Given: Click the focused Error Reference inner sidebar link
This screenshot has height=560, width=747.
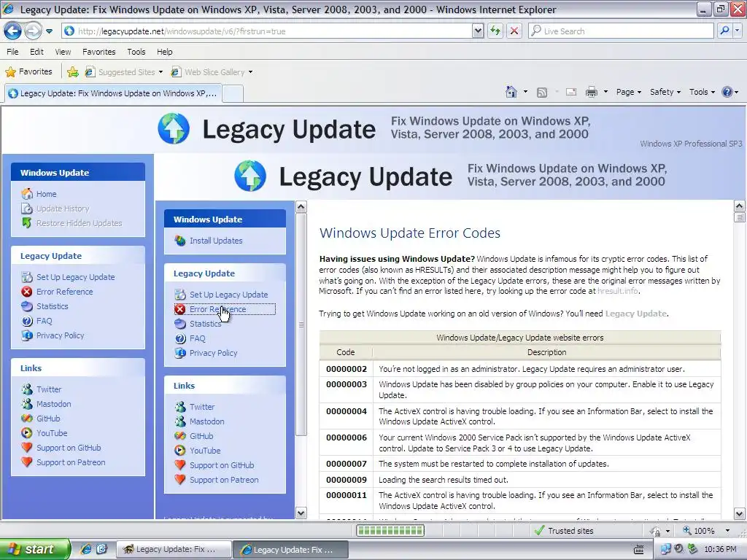Looking at the screenshot, I should tap(225, 309).
